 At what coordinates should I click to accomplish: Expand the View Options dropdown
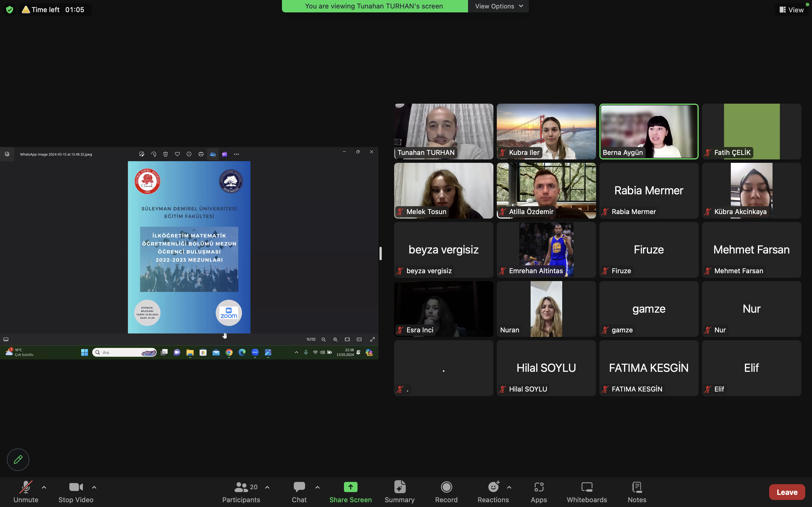click(498, 6)
